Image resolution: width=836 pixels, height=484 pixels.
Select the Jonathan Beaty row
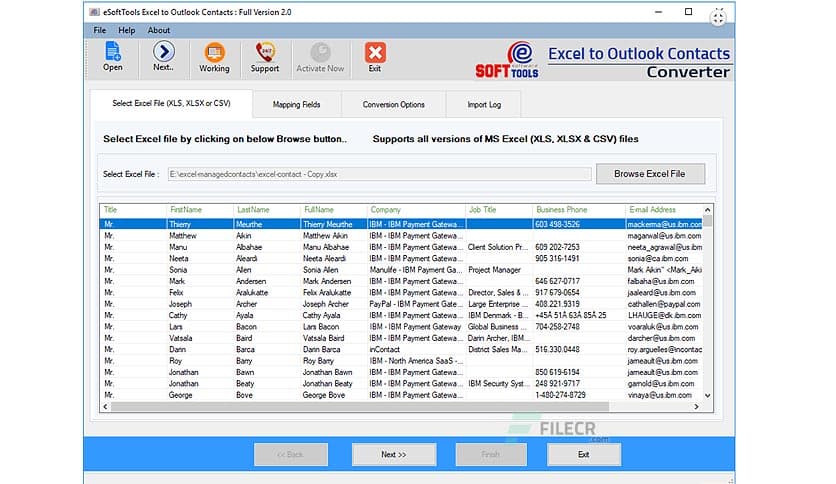pyautogui.click(x=401, y=384)
